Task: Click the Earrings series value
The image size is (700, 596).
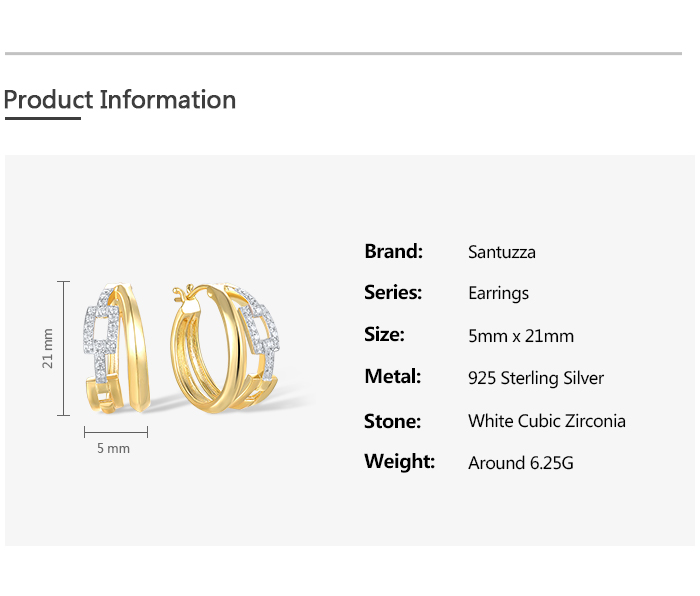Action: (x=498, y=293)
